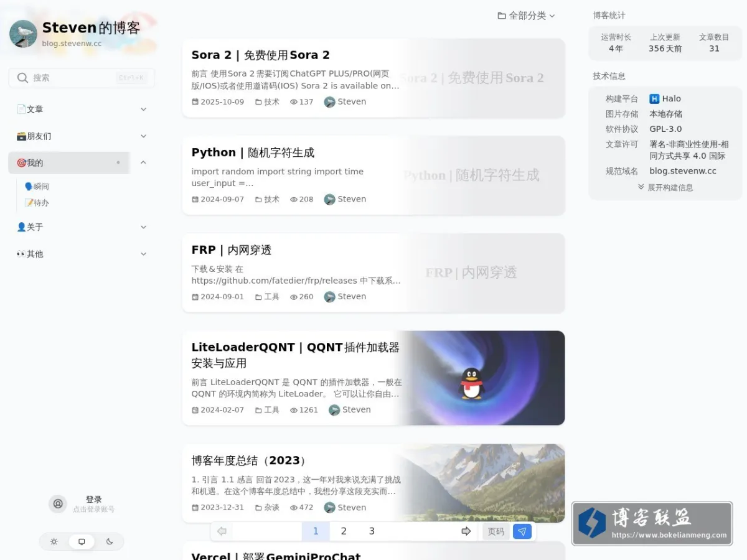Click the blue paper plane jump button

click(522, 531)
